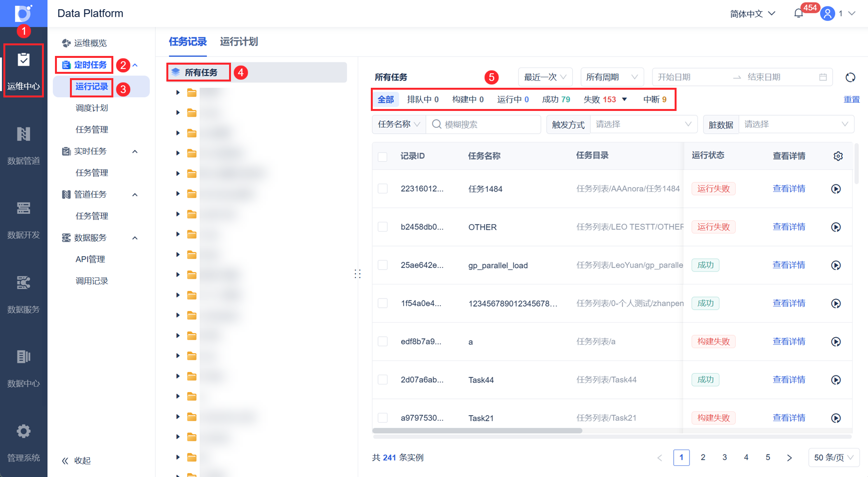
Task: Click the user avatar icon
Action: pyautogui.click(x=827, y=14)
